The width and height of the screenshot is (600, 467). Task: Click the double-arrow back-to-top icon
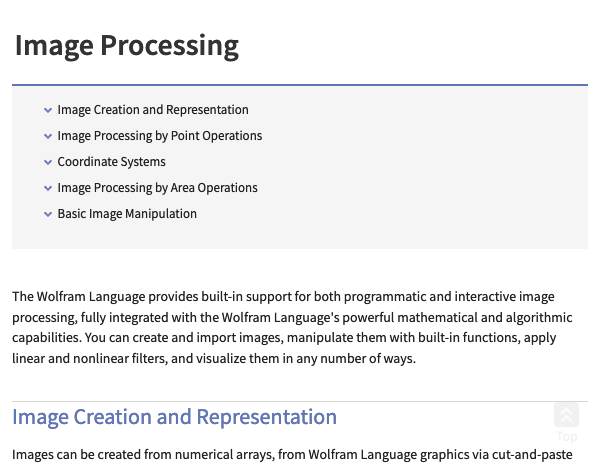tap(566, 415)
